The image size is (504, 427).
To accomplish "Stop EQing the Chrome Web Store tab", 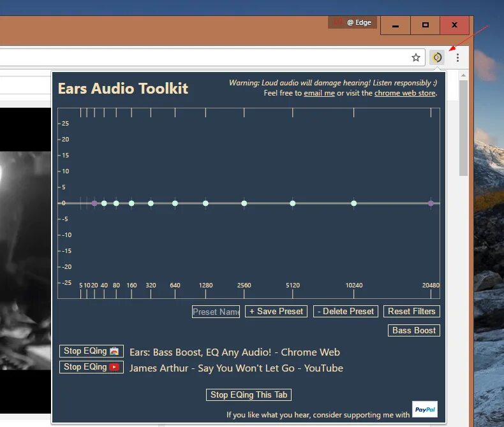I will tap(92, 351).
